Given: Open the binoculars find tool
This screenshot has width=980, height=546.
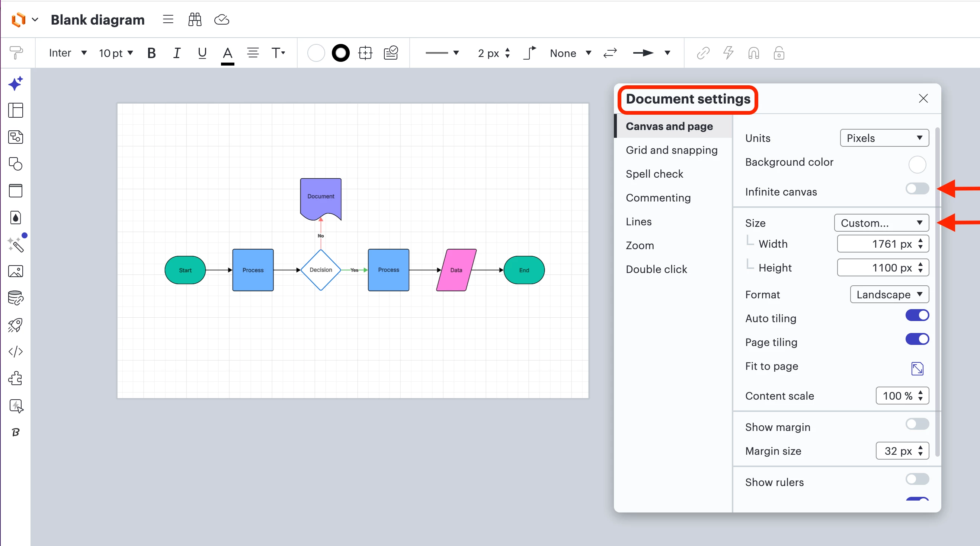Looking at the screenshot, I should [195, 19].
